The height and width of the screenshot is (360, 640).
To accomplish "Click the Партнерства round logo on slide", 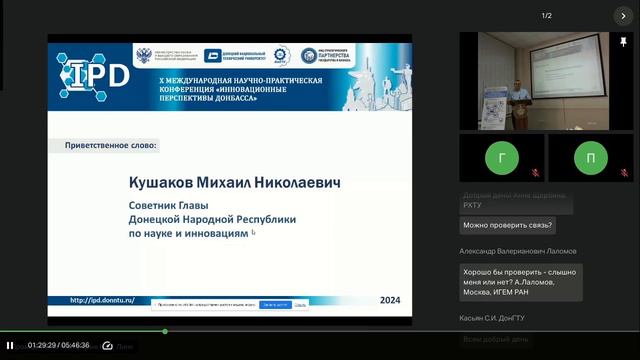I will (x=309, y=56).
